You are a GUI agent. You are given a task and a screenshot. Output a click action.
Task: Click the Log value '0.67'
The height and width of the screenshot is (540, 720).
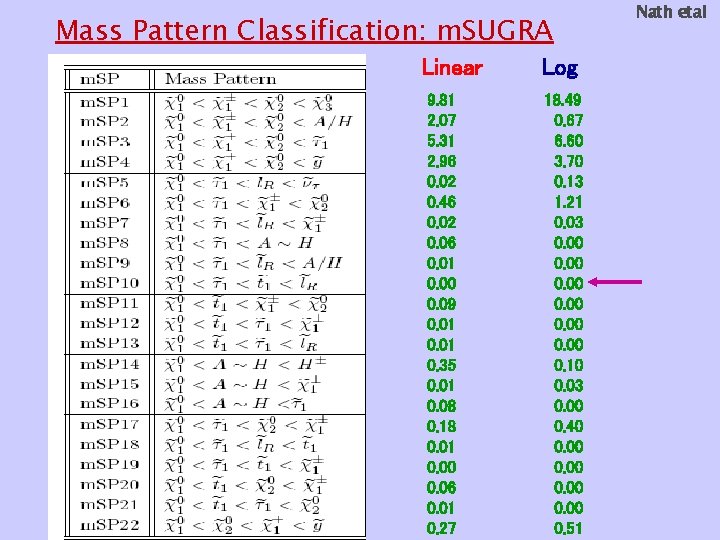(x=568, y=120)
